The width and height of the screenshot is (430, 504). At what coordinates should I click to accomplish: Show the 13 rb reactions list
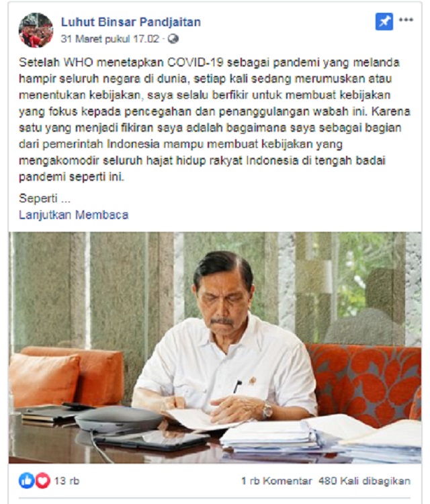67,481
